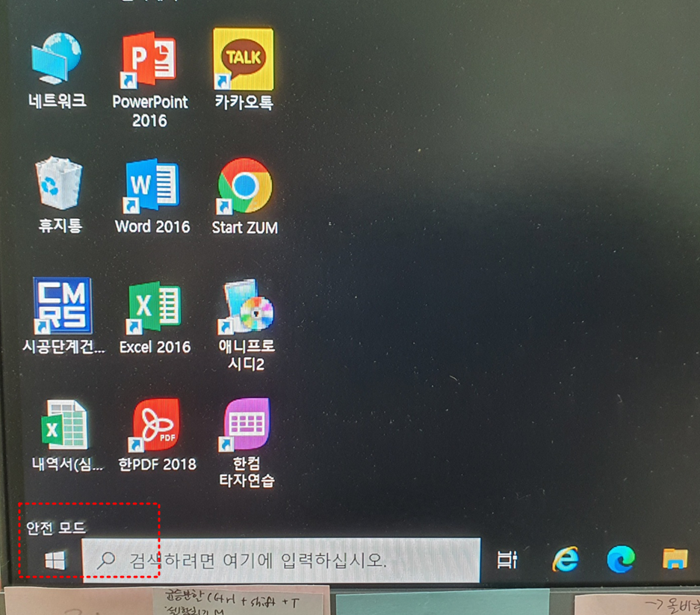Launch Microsoft Edge from taskbar
This screenshot has height=615, width=700.
coord(621,559)
